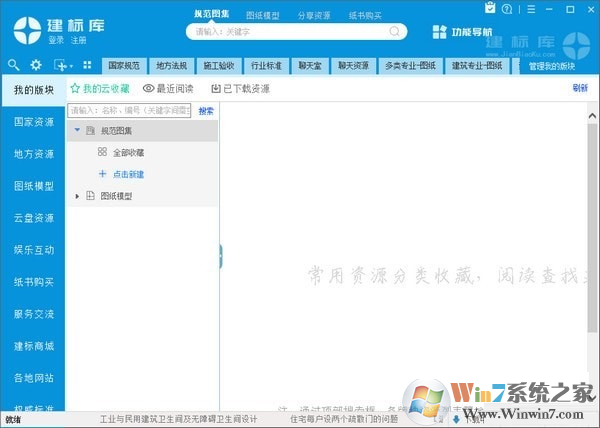Collapse the 规范图集 tree node
This screenshot has width=600, height=428.
tap(77, 130)
